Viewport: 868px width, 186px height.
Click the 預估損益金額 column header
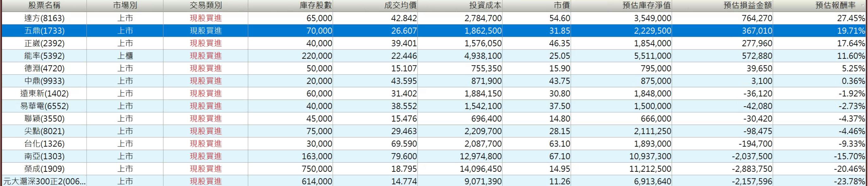click(722, 5)
